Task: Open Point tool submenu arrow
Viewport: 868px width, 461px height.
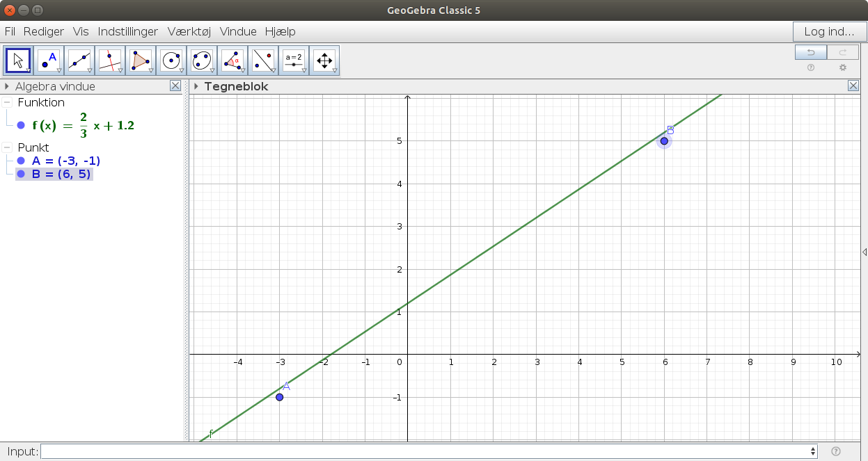Action: [58, 71]
